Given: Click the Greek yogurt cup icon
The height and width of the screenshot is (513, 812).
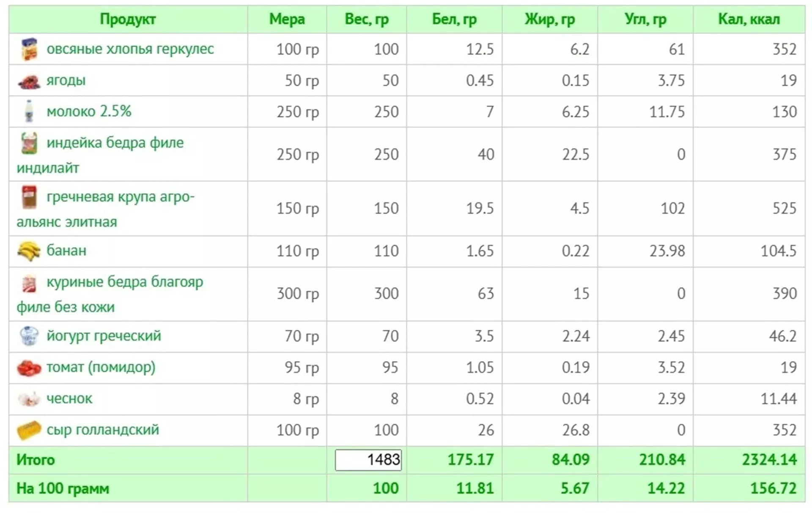Looking at the screenshot, I should [29, 336].
